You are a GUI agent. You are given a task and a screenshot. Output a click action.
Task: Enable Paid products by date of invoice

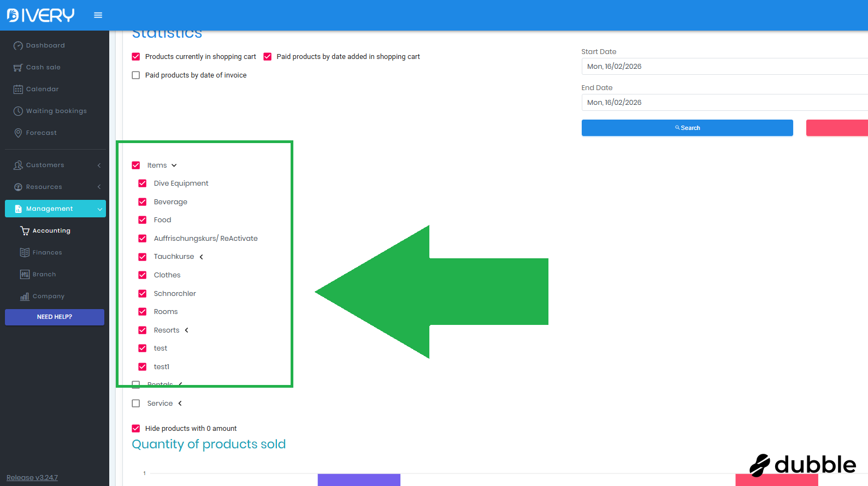click(x=136, y=75)
